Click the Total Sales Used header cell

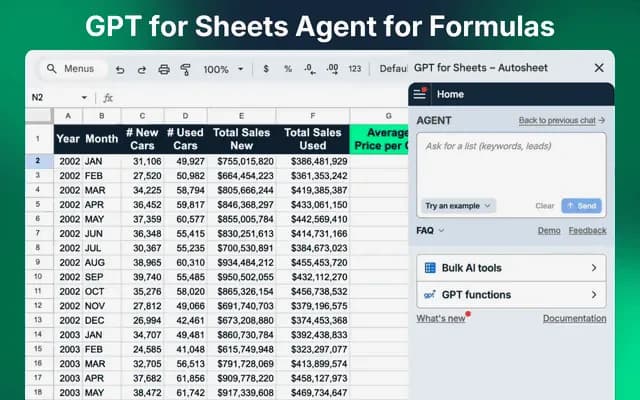[x=313, y=139]
